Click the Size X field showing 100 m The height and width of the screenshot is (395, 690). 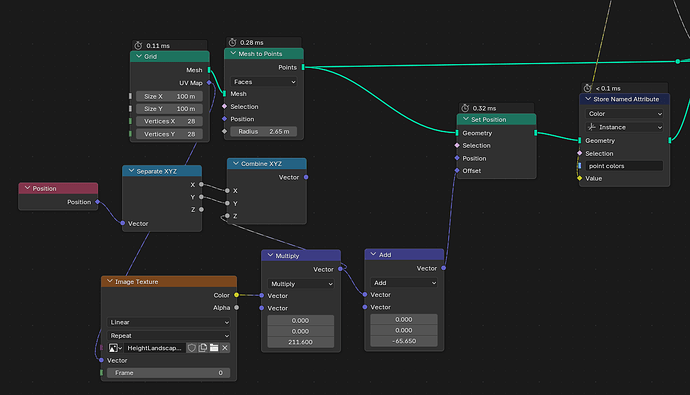tap(169, 96)
